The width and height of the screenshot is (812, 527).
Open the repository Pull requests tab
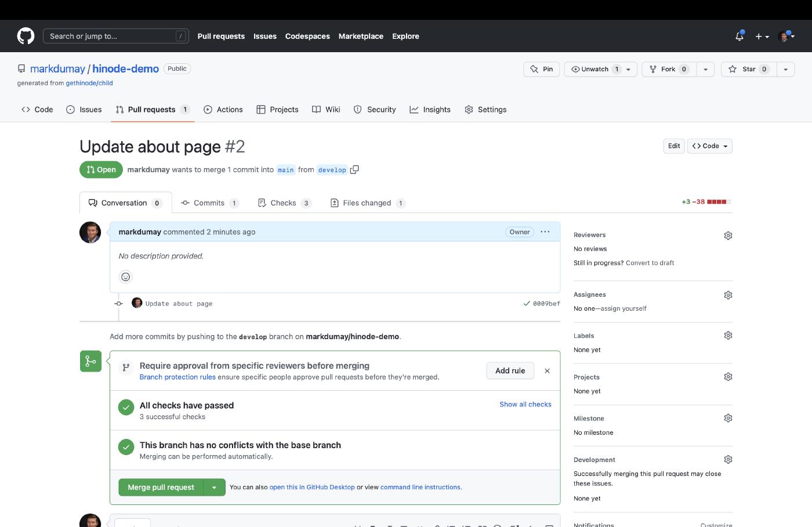pos(153,110)
